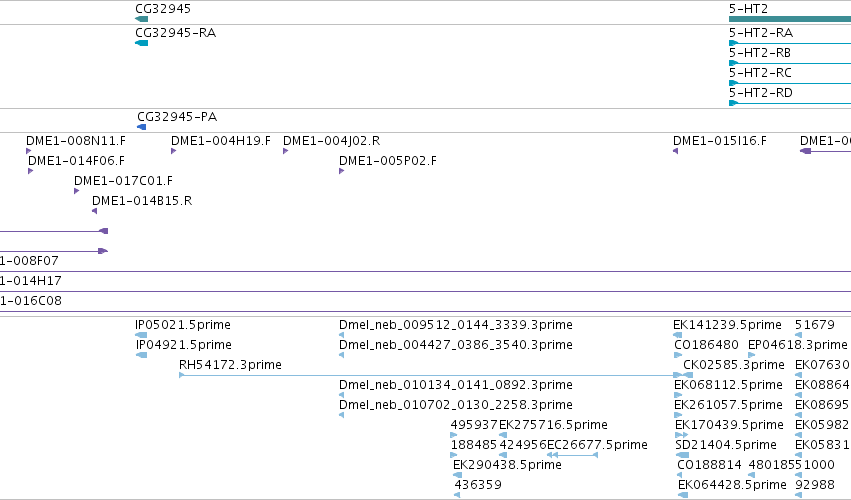Click the CG32945-RA transcript arrow

pyautogui.click(x=142, y=43)
